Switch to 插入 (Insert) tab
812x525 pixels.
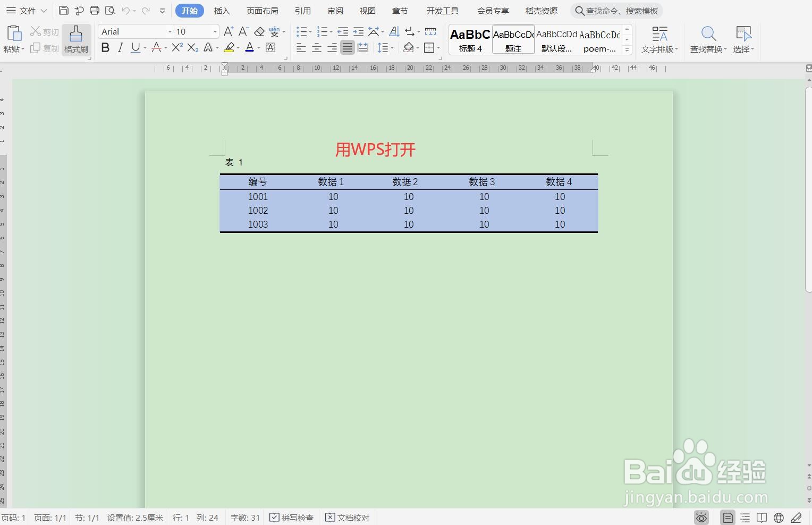point(222,11)
